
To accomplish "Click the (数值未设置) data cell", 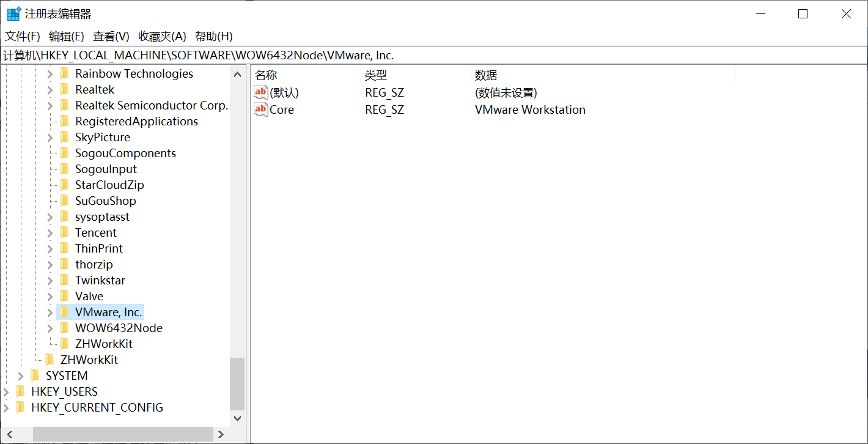I will click(506, 92).
